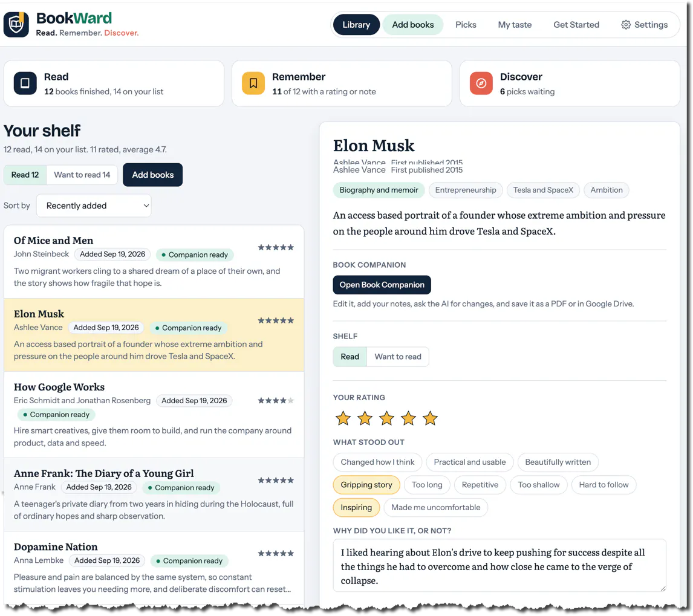693x616 pixels.
Task: Click into the 'Why did you like it' text box
Action: coord(499,566)
